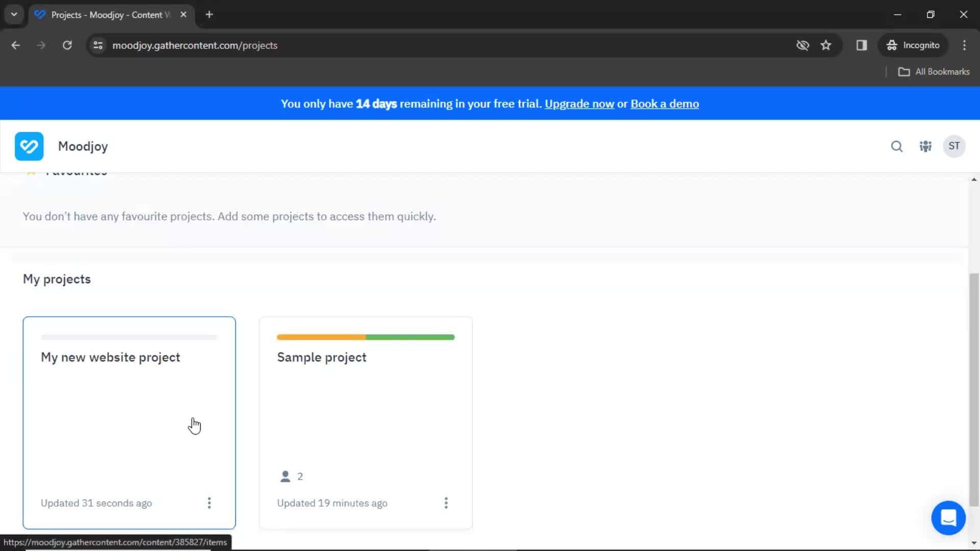Open the Sample project card
The image size is (980, 551).
pyautogui.click(x=365, y=423)
